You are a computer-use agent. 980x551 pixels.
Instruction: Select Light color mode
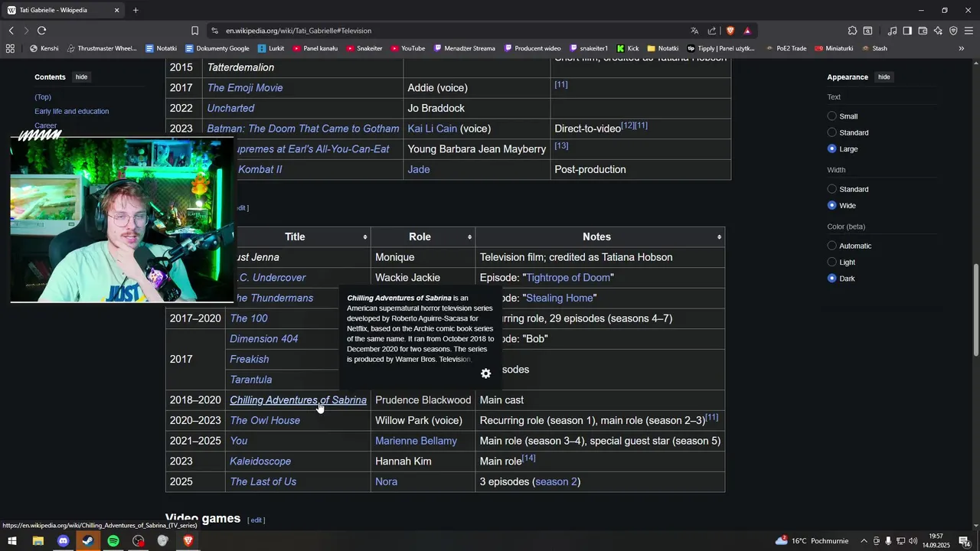pyautogui.click(x=832, y=262)
